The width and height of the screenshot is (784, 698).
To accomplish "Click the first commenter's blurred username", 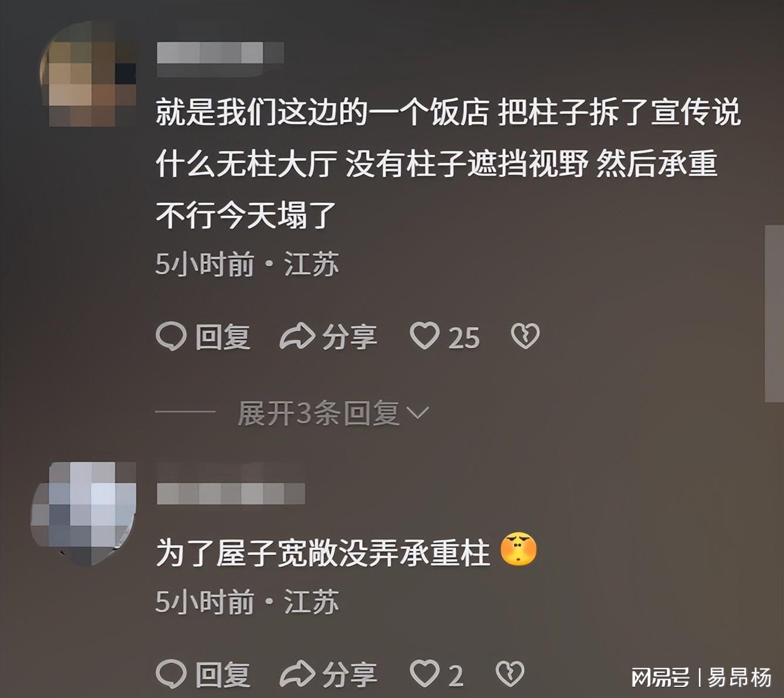I will (220, 59).
